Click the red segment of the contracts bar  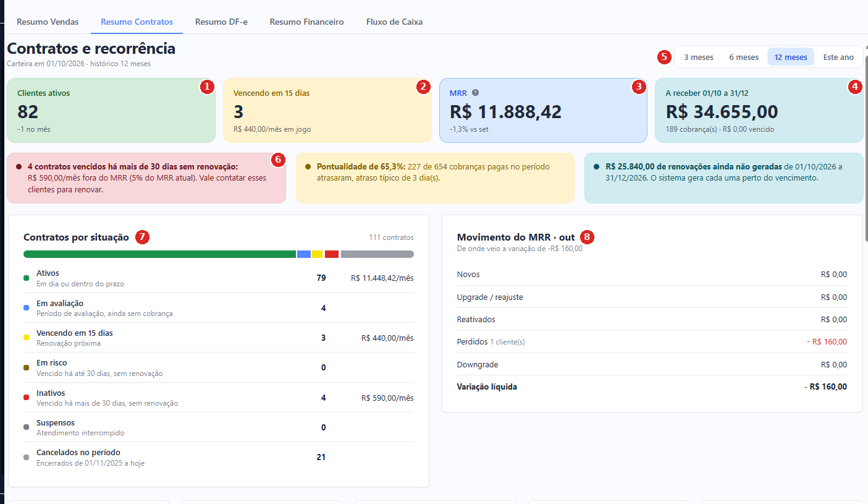(x=332, y=254)
